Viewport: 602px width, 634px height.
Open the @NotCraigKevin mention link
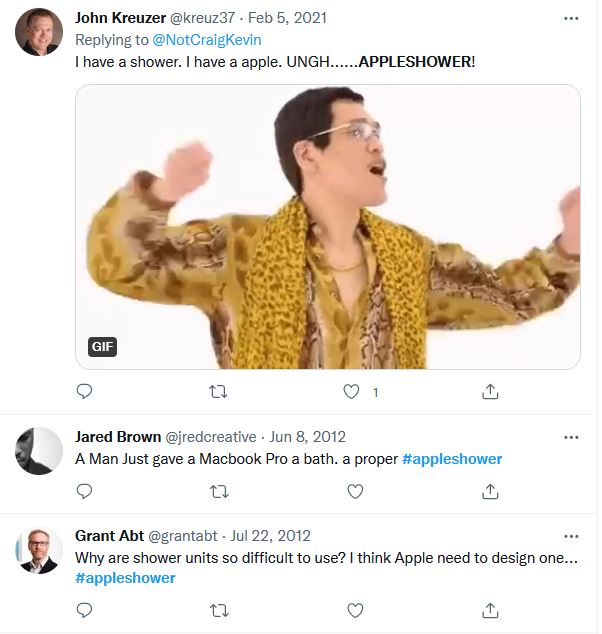click(207, 40)
